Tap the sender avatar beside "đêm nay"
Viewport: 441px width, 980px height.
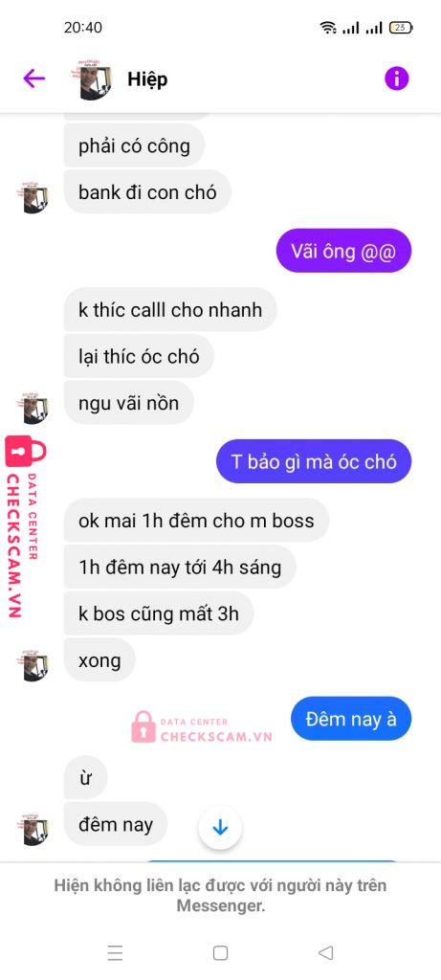pyautogui.click(x=35, y=829)
